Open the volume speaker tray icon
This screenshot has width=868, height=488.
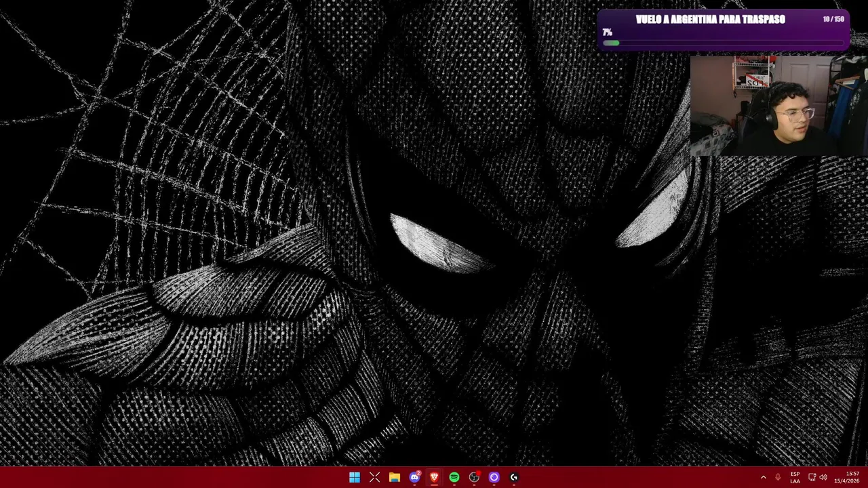pos(823,477)
